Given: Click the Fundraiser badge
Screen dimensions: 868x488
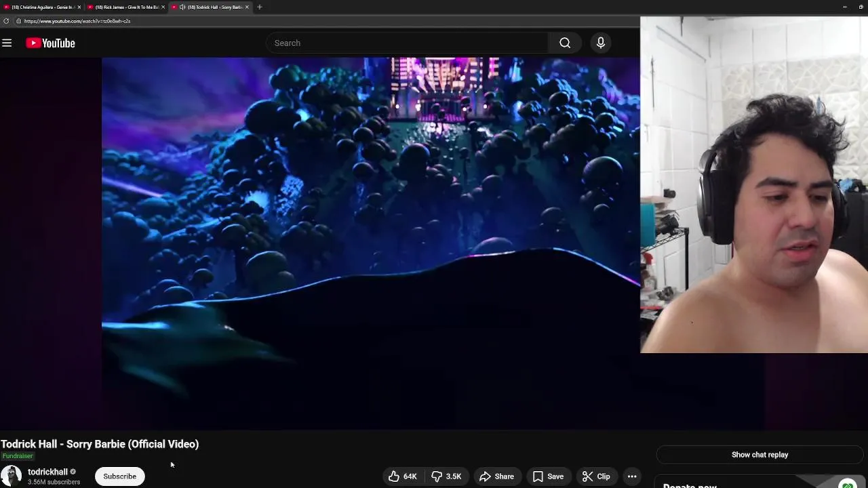Looking at the screenshot, I should pyautogui.click(x=18, y=456).
